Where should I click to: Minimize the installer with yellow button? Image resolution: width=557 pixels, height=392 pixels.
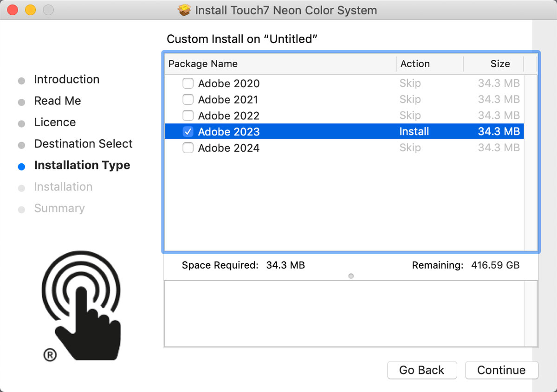pyautogui.click(x=30, y=10)
